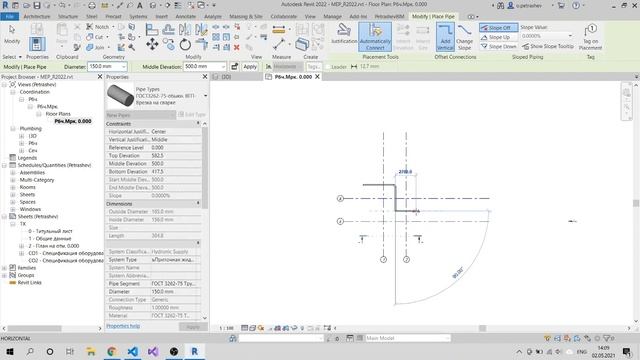Expand the Families tree node
640x360 pixels.
[x=4, y=268]
